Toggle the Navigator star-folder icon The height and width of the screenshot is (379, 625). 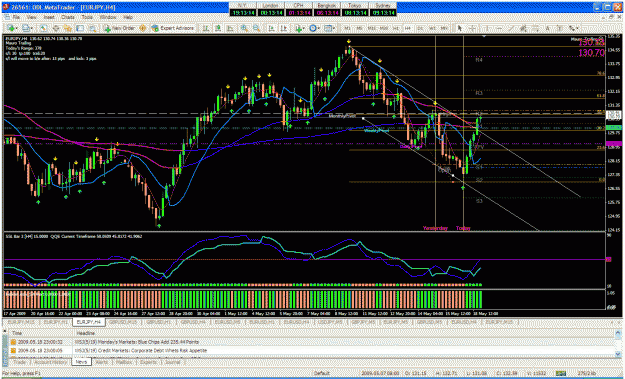tap(68, 28)
